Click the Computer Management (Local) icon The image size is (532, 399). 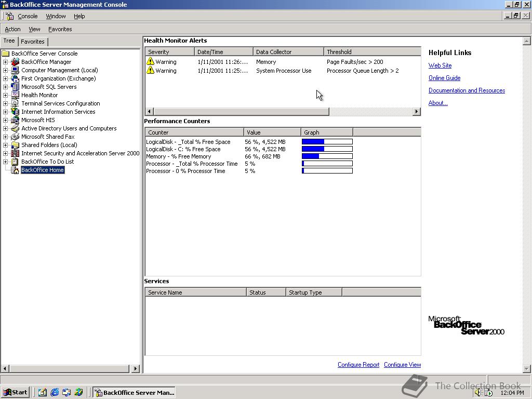tap(15, 70)
